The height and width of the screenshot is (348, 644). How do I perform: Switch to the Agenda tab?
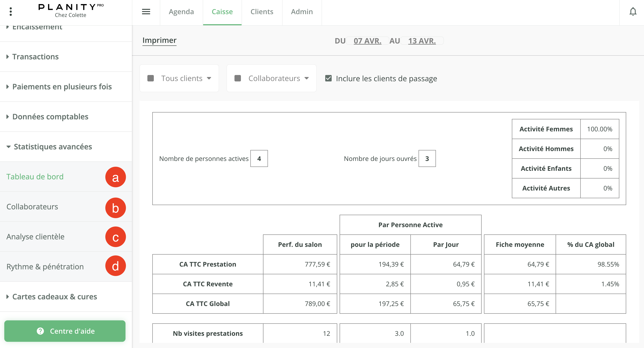pos(181,12)
